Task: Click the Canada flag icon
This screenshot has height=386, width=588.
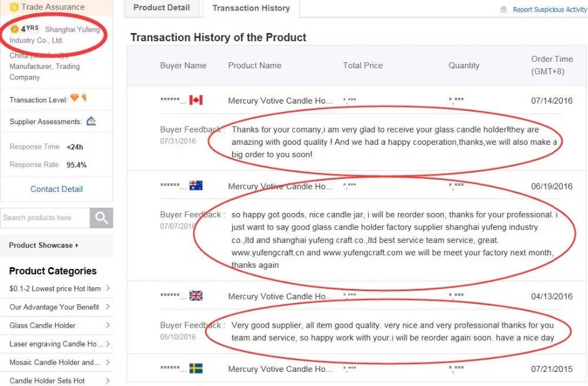Action: click(x=196, y=100)
